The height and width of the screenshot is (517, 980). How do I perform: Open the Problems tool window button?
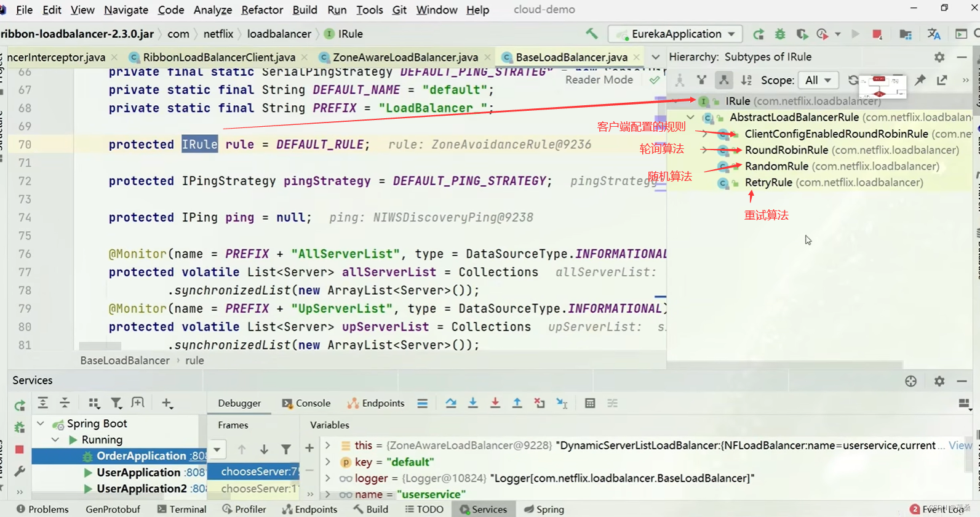click(42, 509)
